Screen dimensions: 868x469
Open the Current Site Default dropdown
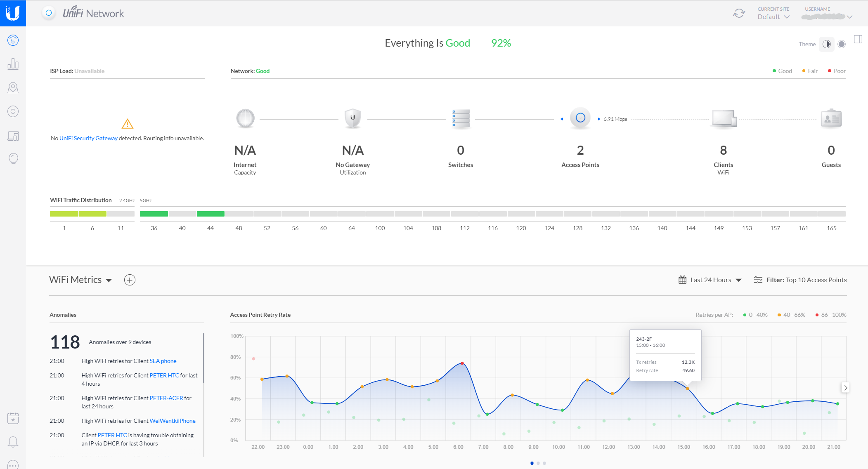click(773, 17)
